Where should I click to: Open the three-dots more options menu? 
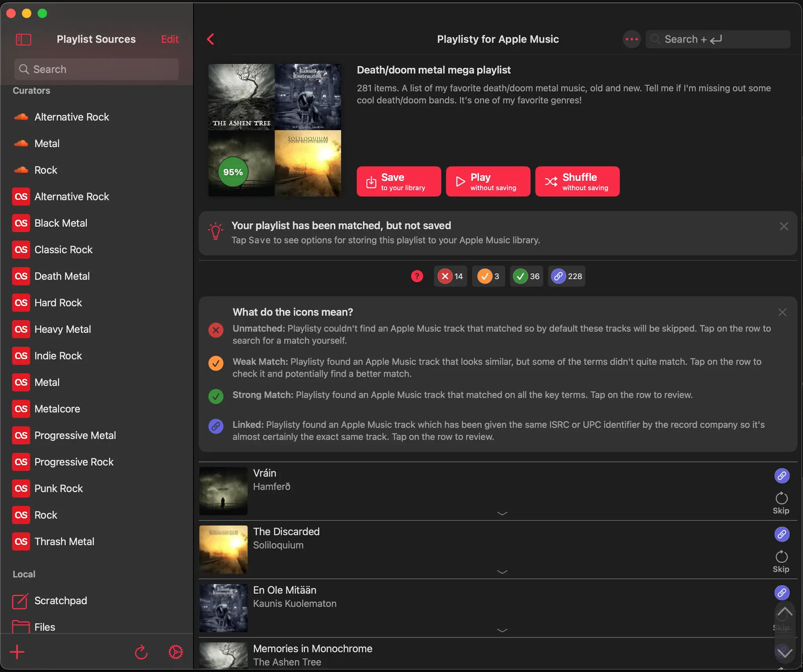pyautogui.click(x=631, y=39)
